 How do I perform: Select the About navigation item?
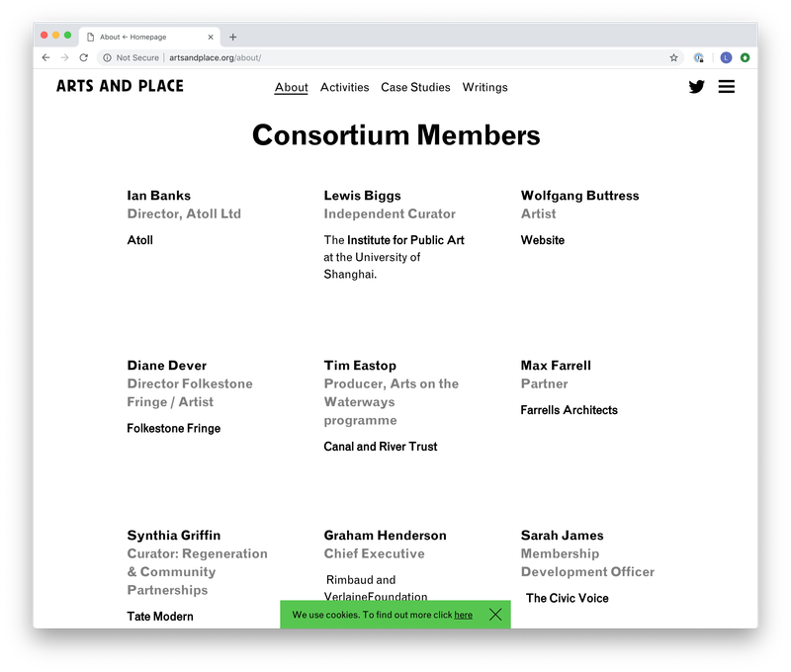(x=291, y=87)
